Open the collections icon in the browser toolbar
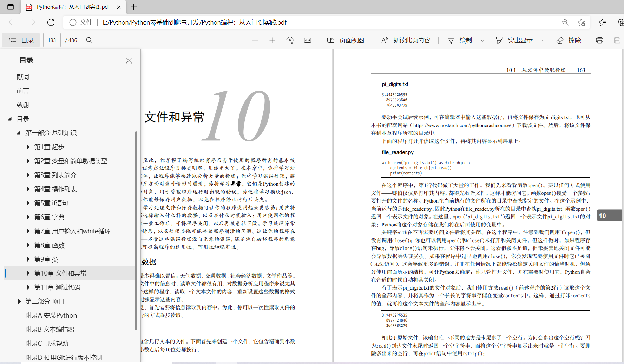This screenshot has width=624, height=364. pyautogui.click(x=620, y=22)
